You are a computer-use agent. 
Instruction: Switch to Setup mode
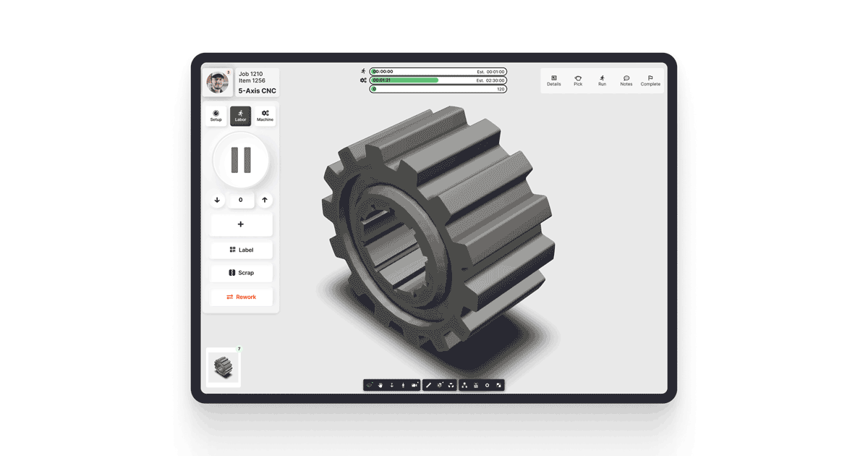point(216,115)
